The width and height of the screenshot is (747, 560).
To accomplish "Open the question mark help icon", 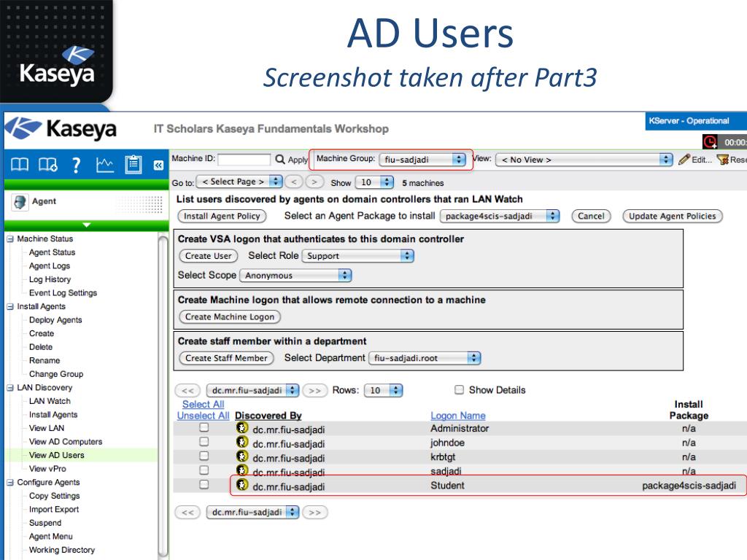I will [76, 165].
